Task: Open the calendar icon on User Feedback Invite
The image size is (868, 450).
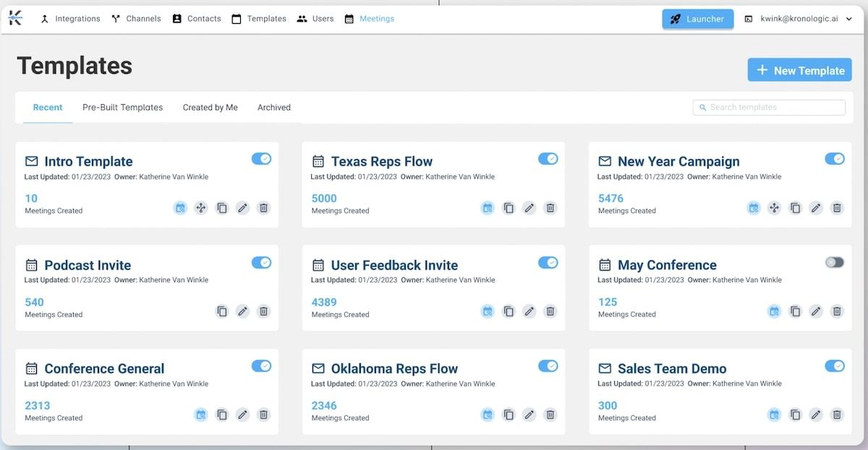Action: click(488, 312)
